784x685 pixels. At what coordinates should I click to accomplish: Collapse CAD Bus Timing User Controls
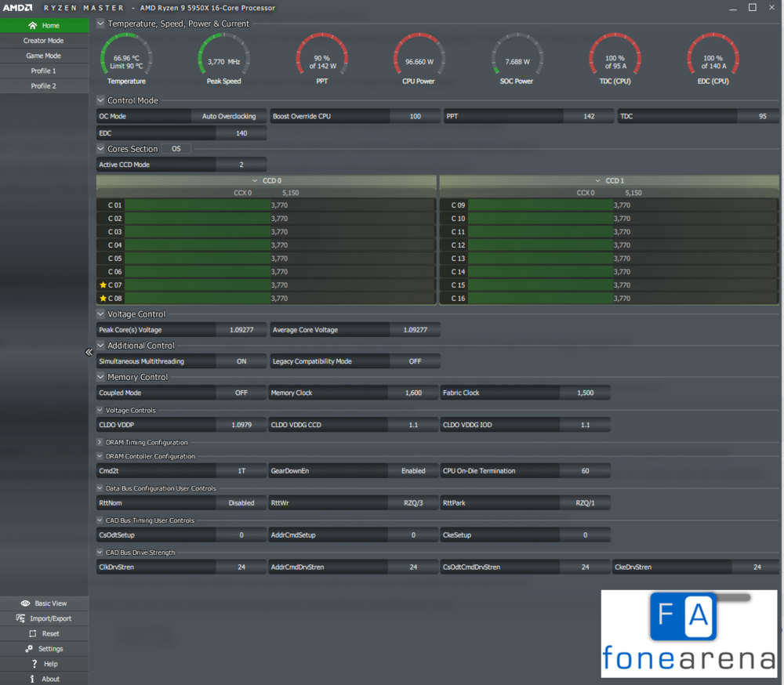100,520
